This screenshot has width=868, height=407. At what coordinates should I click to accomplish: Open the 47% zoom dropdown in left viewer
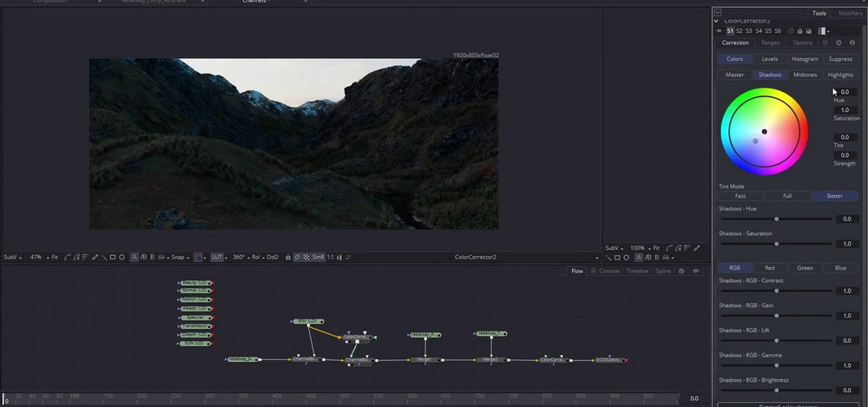[x=37, y=257]
